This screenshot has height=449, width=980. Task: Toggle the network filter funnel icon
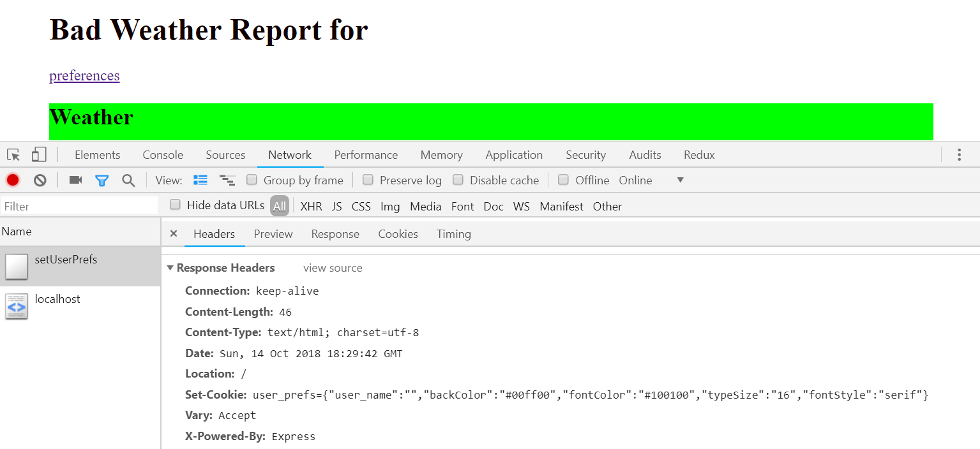click(x=102, y=180)
